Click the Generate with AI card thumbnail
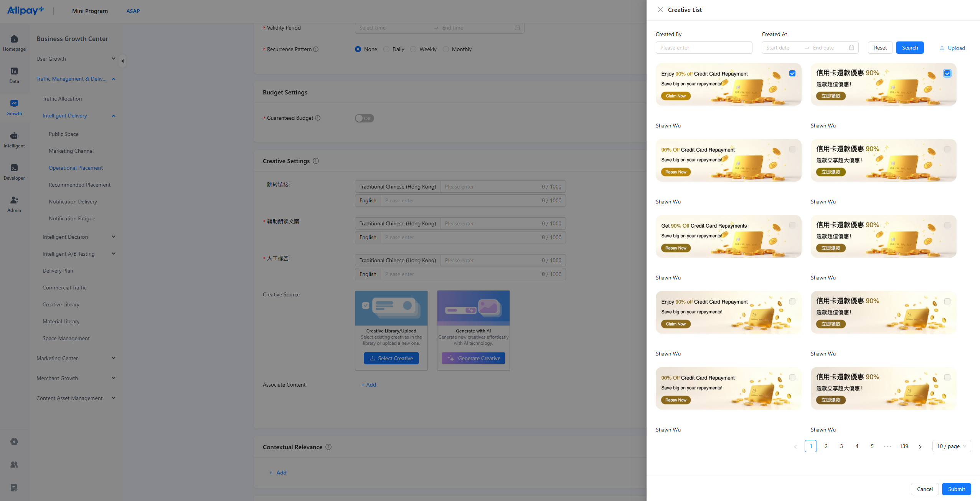Viewport: 980px width, 501px height. click(x=474, y=308)
